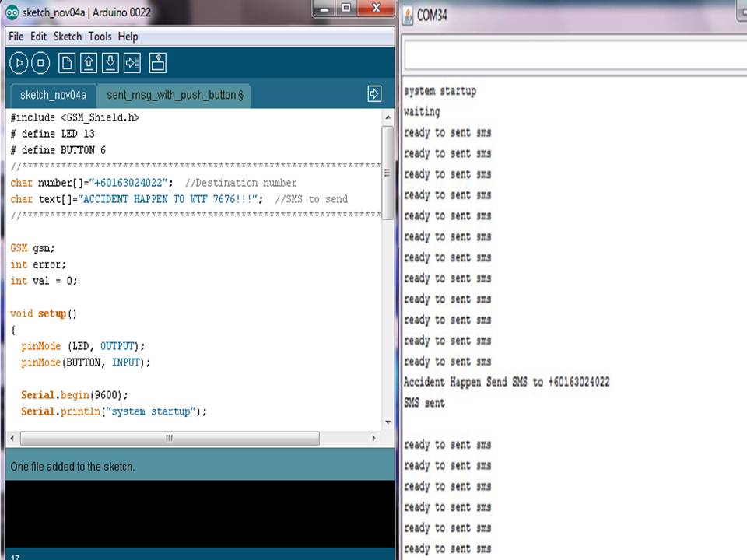747x560 pixels.
Task: Click the horizontal scrollbar thumb
Action: 170,438
